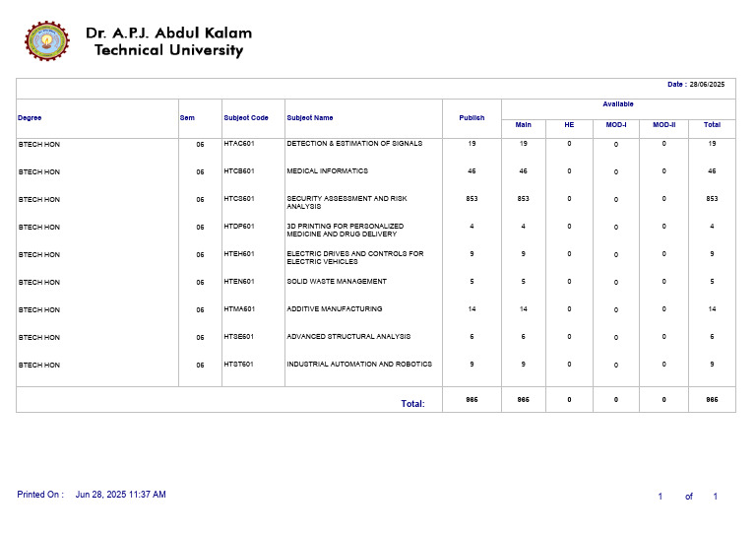Select the Date 28/06/2025 text

696,85
